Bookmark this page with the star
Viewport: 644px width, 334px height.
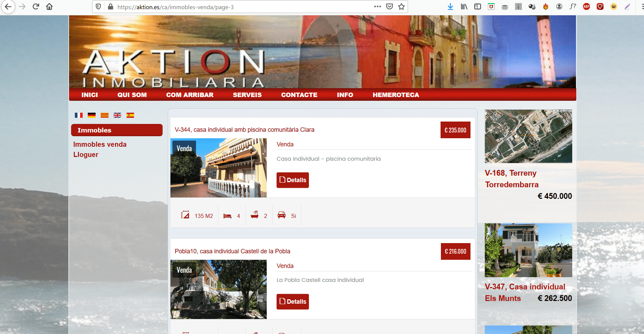[401, 6]
